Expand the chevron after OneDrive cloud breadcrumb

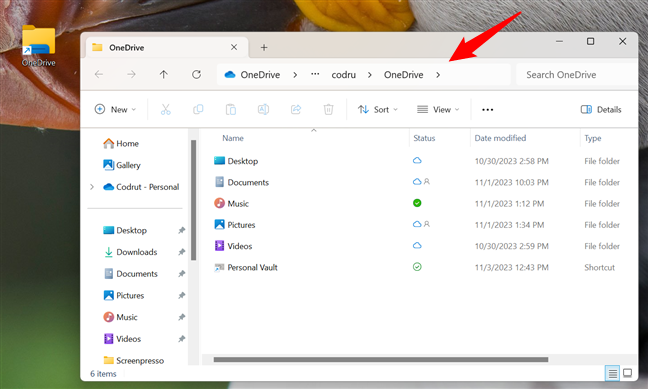(295, 75)
